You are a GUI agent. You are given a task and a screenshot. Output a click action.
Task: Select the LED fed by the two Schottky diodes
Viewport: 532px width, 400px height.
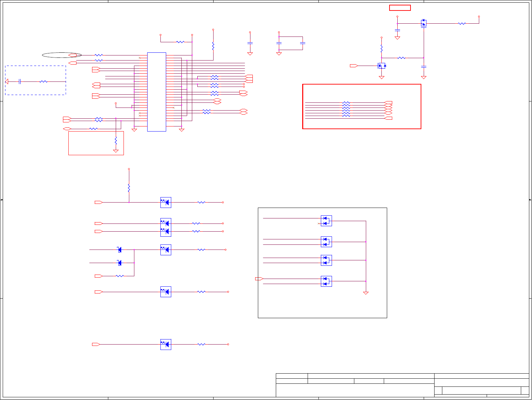pos(166,250)
